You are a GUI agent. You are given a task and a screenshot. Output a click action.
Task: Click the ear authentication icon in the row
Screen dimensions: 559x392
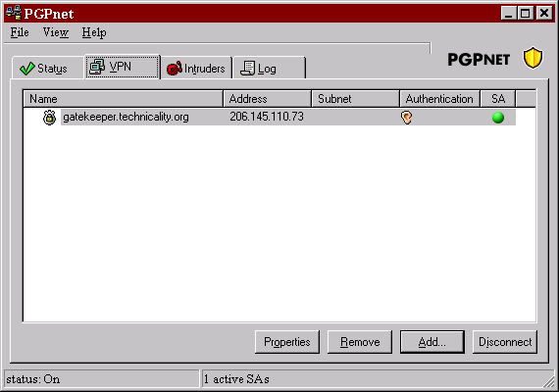[x=406, y=118]
